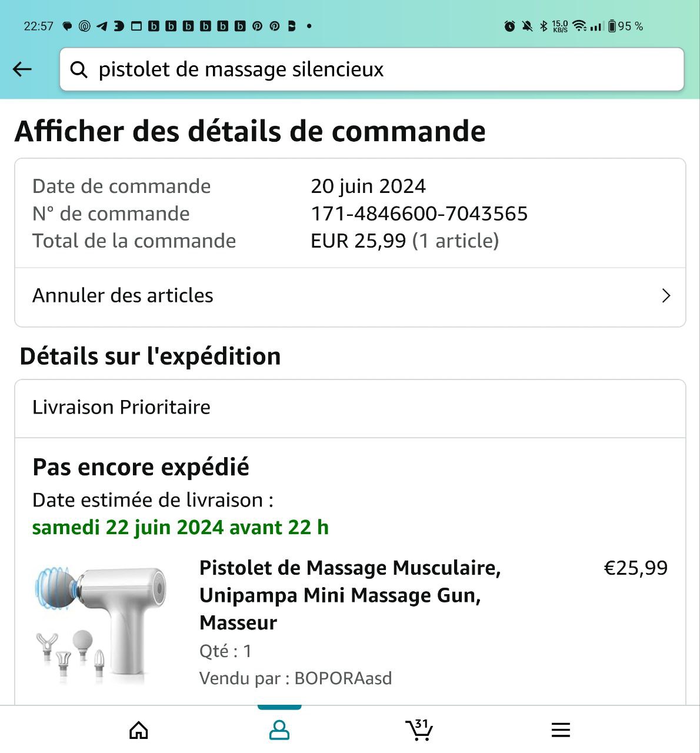This screenshot has width=700, height=753.
Task: Open the Pistolet de Massage Musculaire product title
Action: click(350, 595)
